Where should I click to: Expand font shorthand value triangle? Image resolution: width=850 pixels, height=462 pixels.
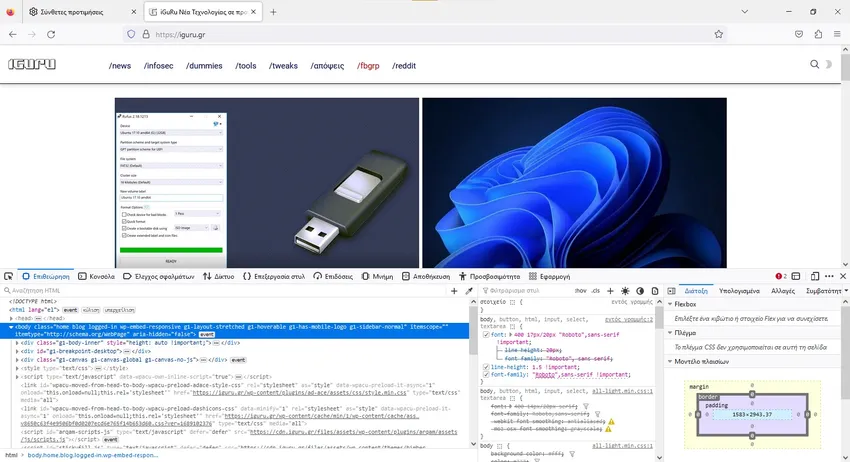(x=511, y=335)
